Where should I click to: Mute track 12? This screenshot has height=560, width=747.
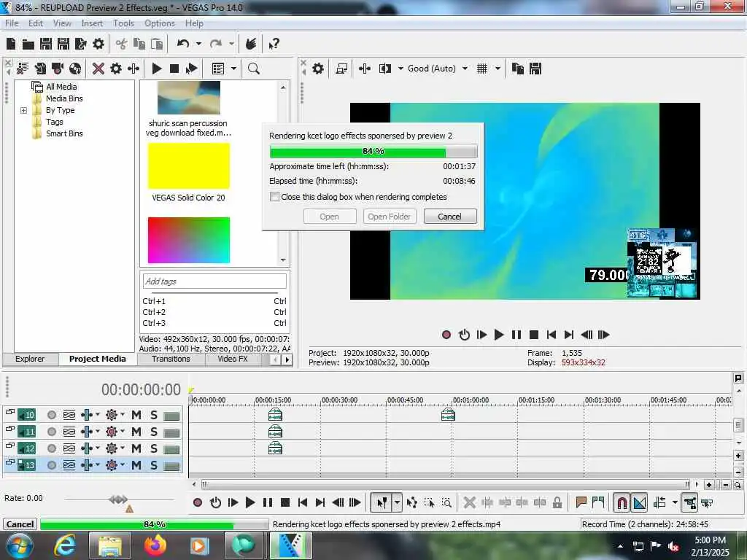coord(136,448)
